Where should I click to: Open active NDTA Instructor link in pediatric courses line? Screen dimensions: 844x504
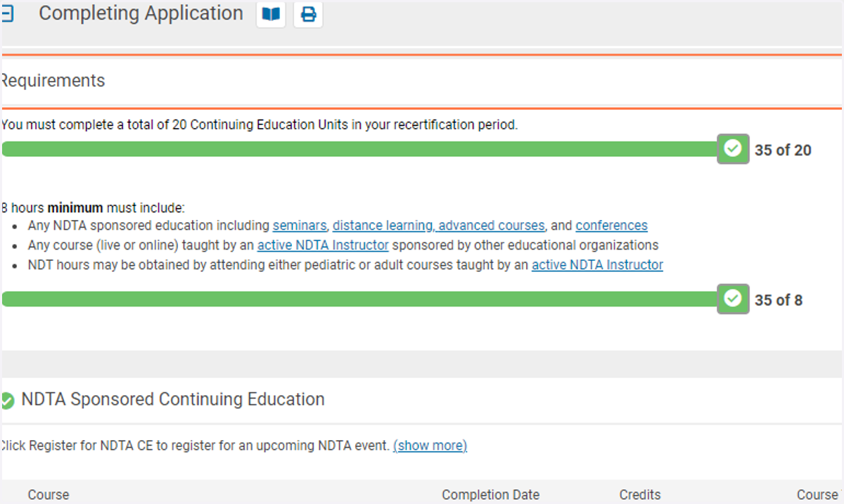[597, 265]
